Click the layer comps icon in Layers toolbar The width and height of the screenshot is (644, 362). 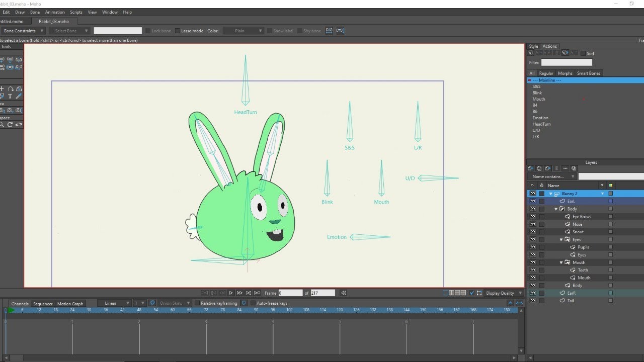tap(574, 168)
